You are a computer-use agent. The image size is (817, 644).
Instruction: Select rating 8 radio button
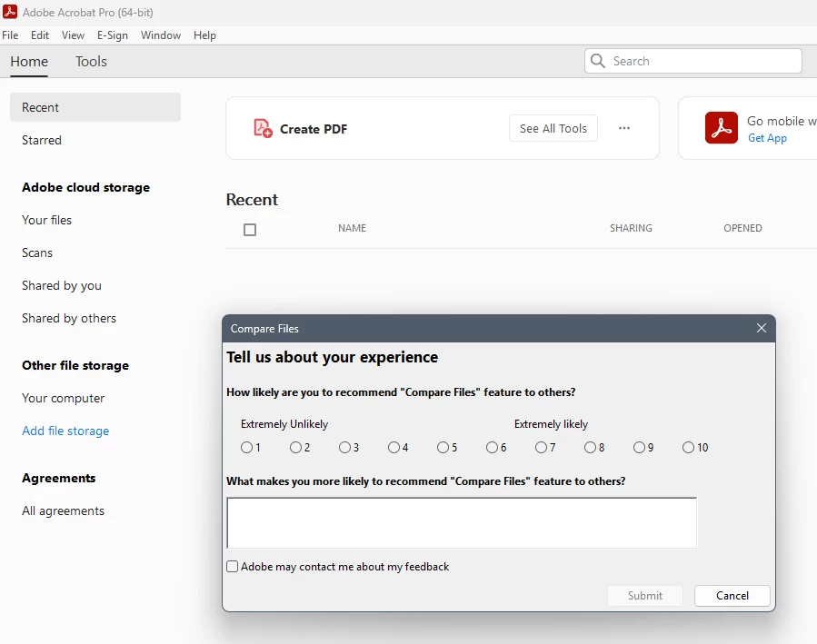590,447
